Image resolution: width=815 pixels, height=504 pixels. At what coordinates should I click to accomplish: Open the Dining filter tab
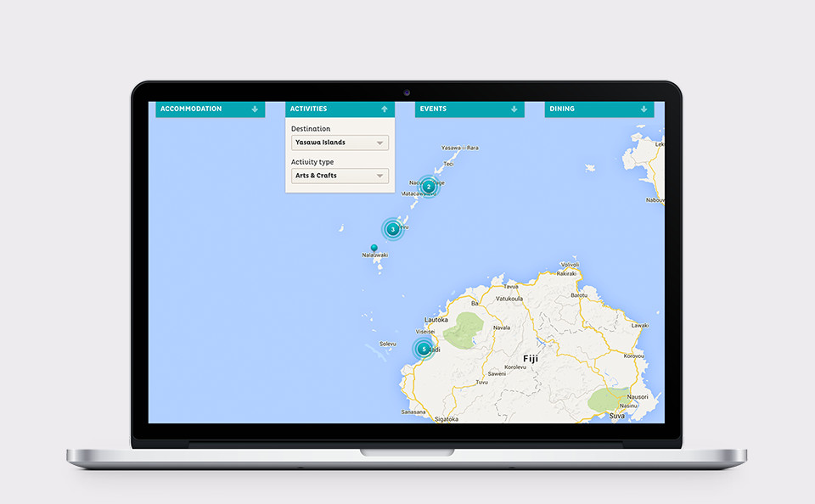point(599,109)
